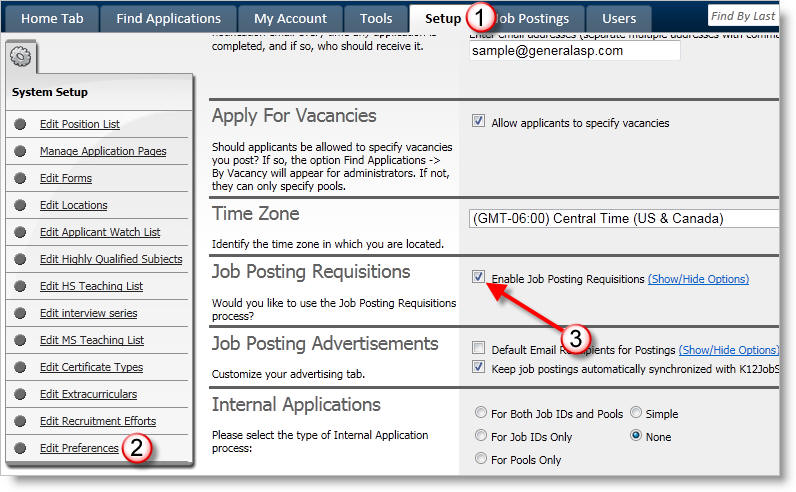Open Edit Applicant Watch List
Screen dimensions: 796x492
(x=100, y=232)
